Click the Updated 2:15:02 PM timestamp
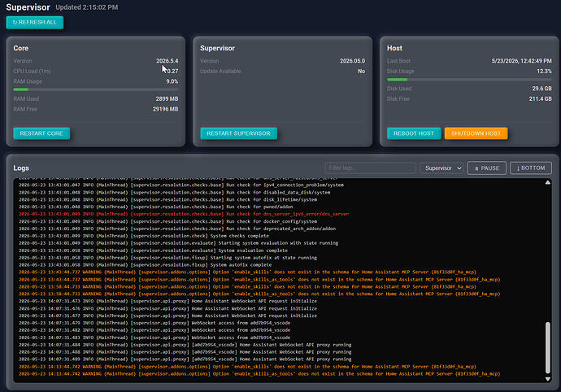 (x=86, y=7)
